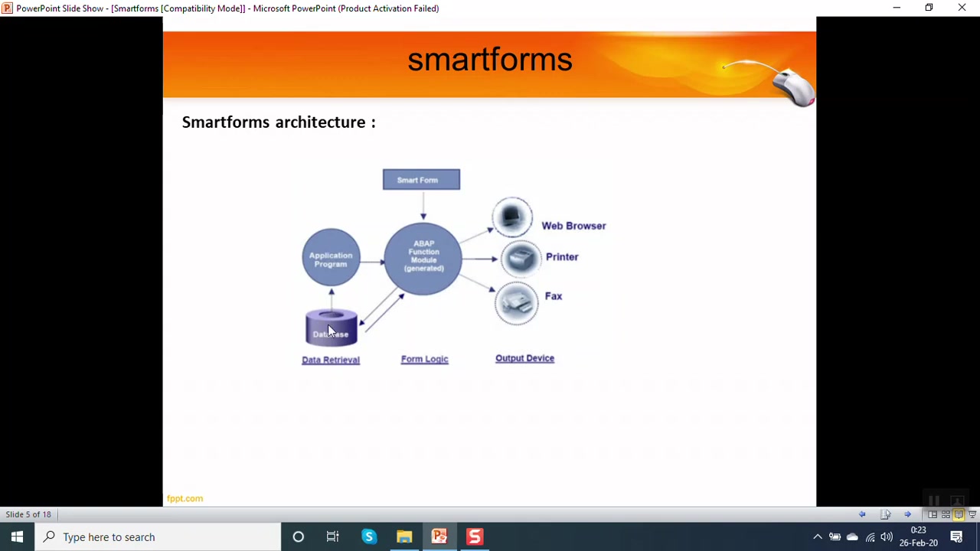This screenshot has height=551, width=980.
Task: Go to the previous slide arrow
Action: click(862, 514)
